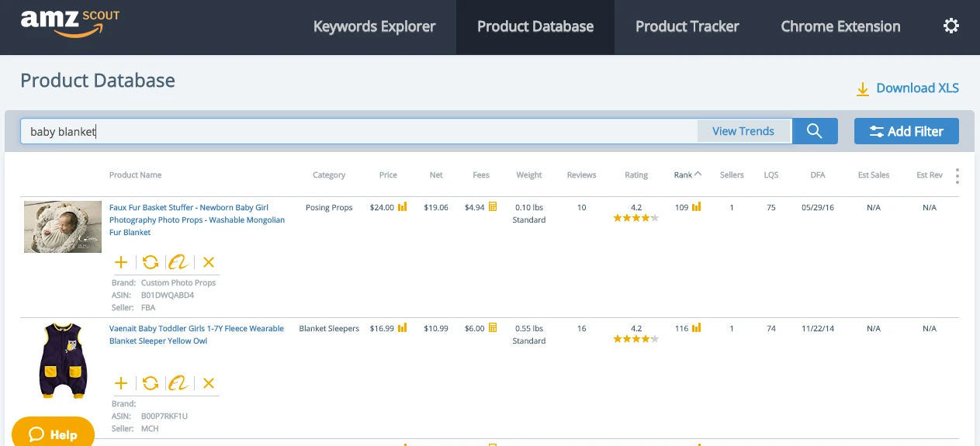
Task: Sort by the Product Name column header
Action: coord(135,175)
